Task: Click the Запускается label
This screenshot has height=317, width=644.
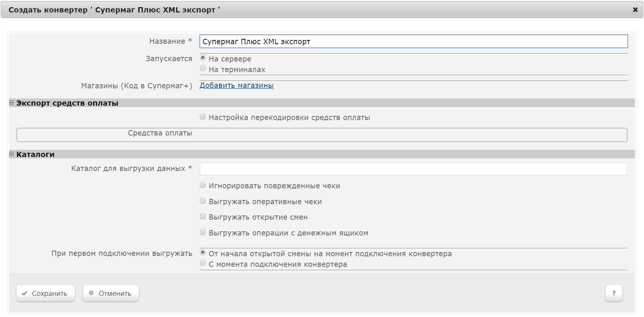Action: 169,58
